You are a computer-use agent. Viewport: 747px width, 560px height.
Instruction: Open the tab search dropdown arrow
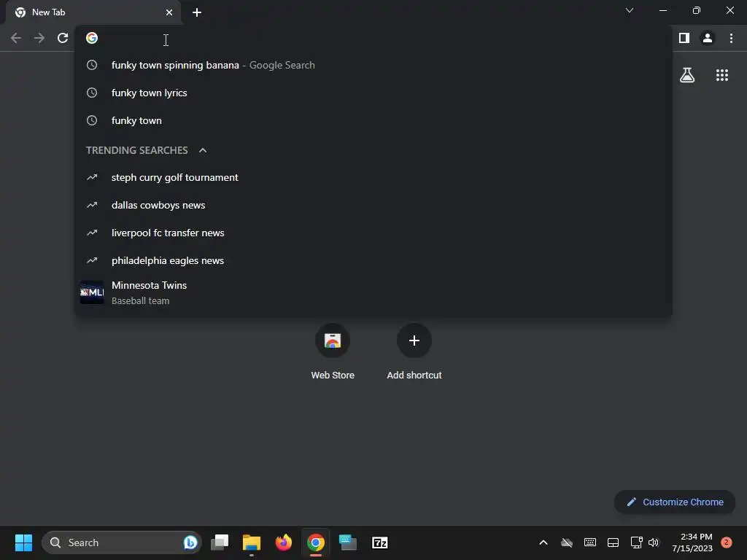[630, 10]
